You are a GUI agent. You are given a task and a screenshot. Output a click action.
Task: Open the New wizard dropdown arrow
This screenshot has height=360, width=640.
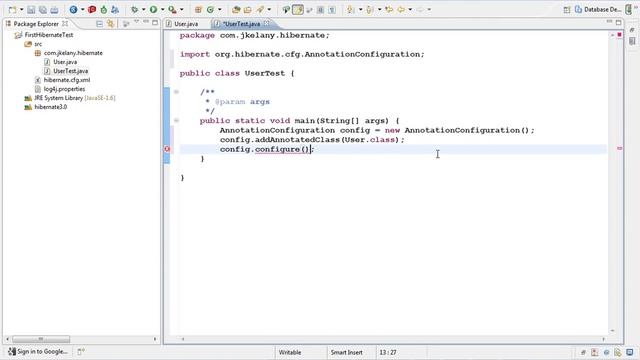[x=22, y=9]
